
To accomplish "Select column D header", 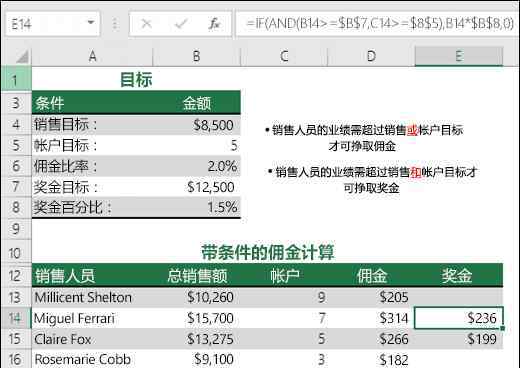I will pyautogui.click(x=371, y=56).
